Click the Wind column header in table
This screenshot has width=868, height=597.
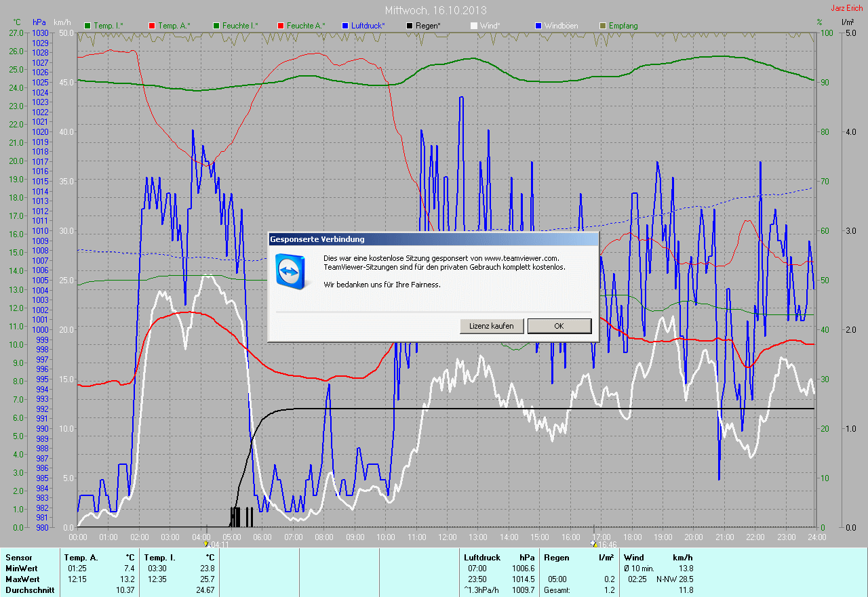(x=633, y=557)
